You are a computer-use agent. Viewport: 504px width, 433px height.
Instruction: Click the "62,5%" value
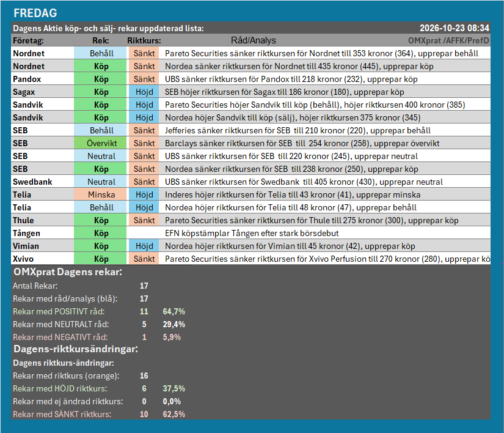click(x=174, y=415)
